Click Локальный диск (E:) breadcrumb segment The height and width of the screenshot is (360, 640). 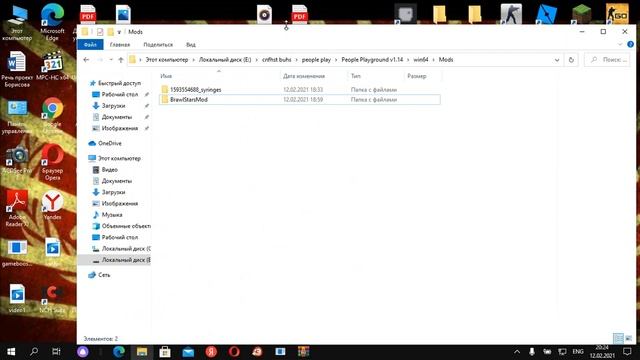coord(225,60)
